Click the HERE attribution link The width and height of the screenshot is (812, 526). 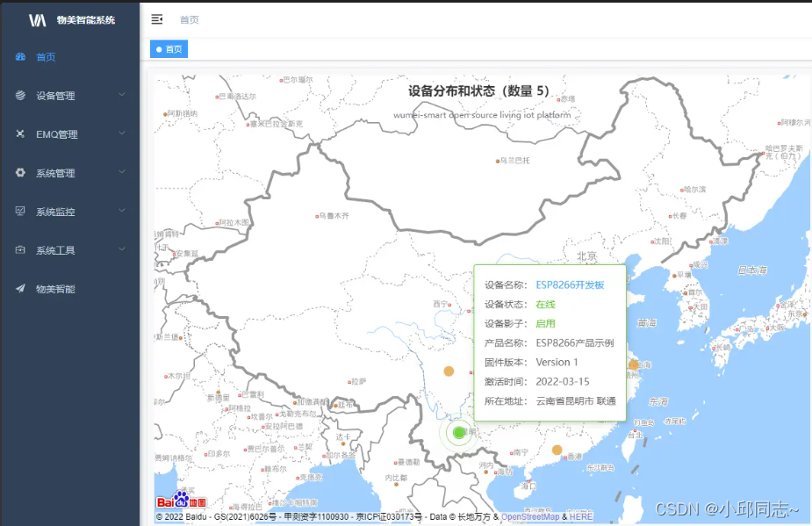(582, 516)
